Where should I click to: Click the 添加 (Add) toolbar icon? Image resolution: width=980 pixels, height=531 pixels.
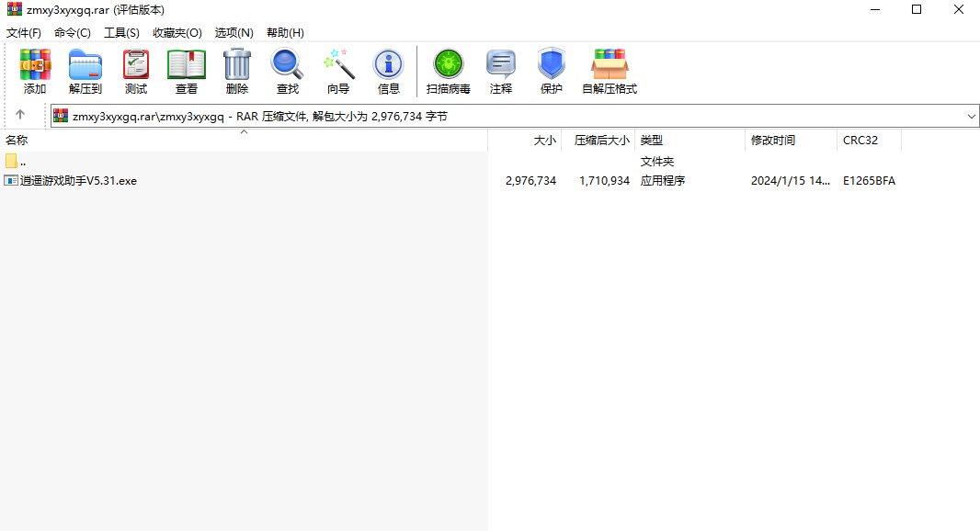35,64
